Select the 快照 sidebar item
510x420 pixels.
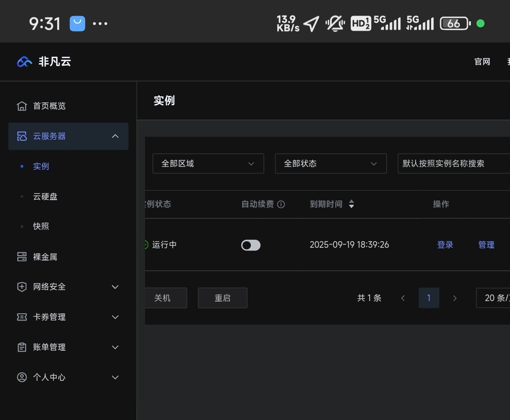pyautogui.click(x=41, y=226)
